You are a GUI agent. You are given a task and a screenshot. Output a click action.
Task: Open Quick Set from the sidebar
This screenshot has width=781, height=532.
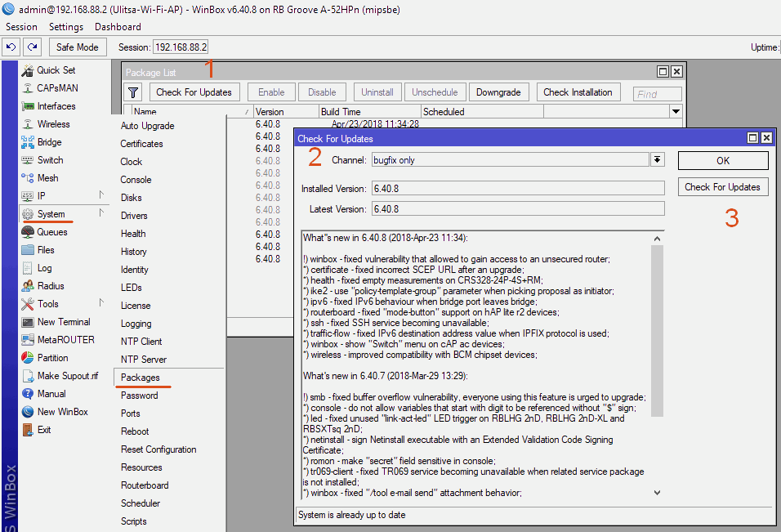coord(56,70)
